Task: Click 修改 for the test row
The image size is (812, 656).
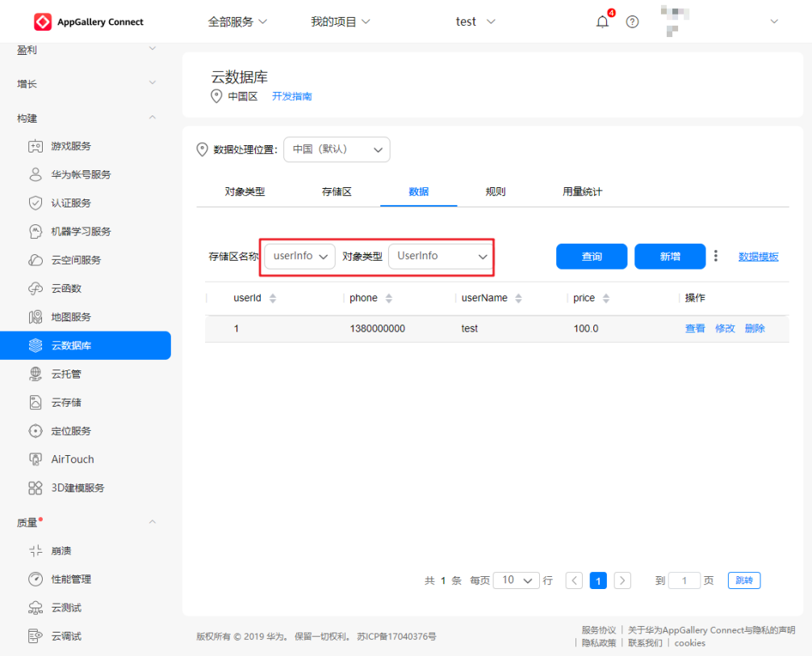Action: [x=725, y=328]
